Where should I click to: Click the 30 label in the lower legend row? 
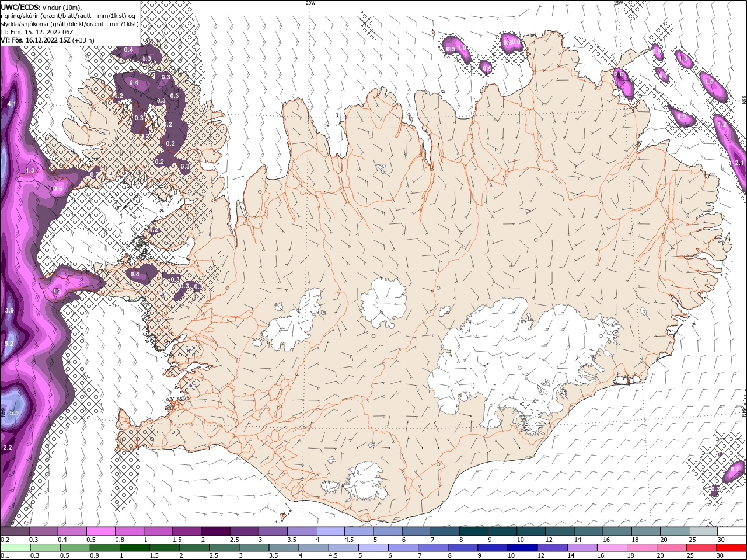tap(720, 555)
